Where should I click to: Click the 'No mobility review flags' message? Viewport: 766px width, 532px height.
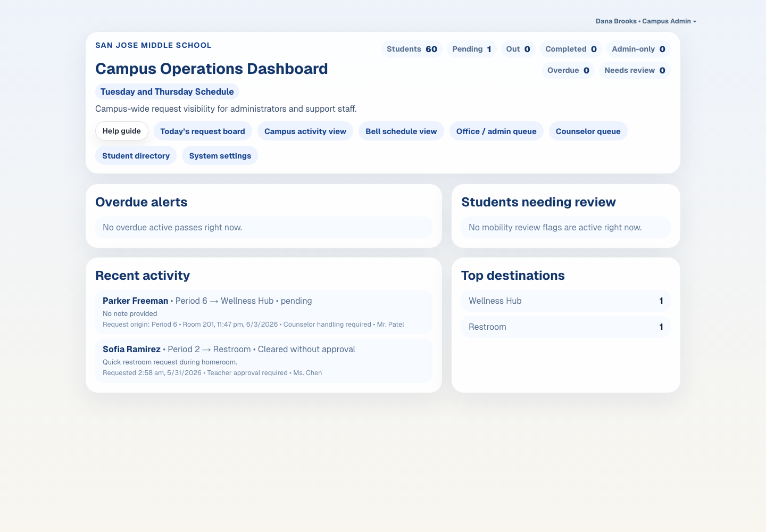[x=566, y=227]
